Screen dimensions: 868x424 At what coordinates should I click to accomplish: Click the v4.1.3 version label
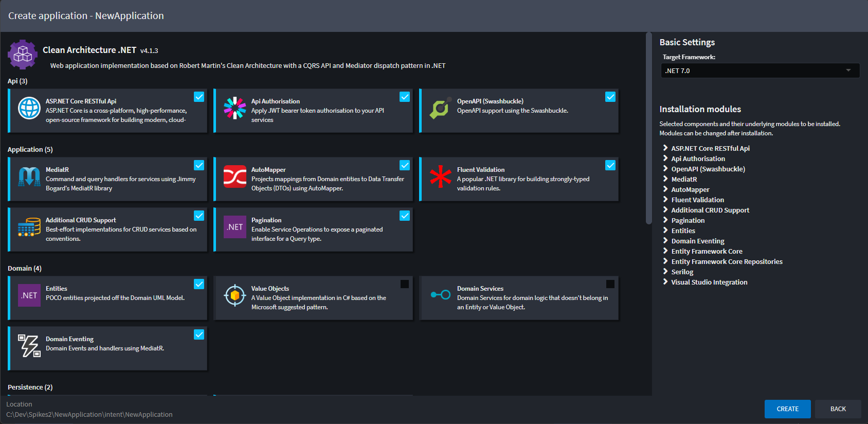149,51
